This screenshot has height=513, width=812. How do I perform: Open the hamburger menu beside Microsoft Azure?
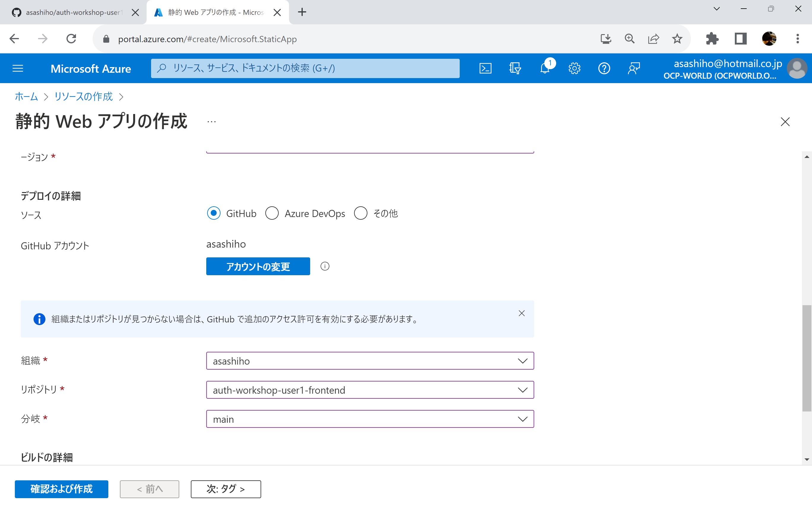tap(18, 68)
